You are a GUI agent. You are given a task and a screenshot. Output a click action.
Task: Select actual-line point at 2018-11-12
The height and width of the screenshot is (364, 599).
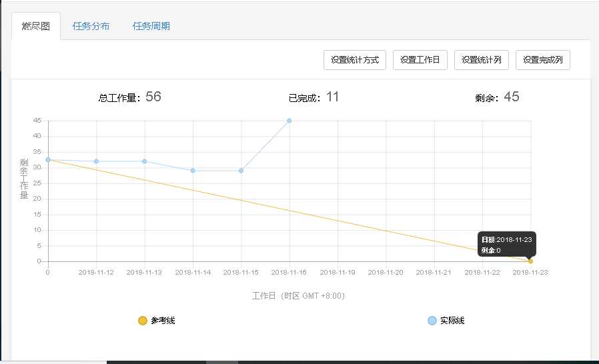96,161
